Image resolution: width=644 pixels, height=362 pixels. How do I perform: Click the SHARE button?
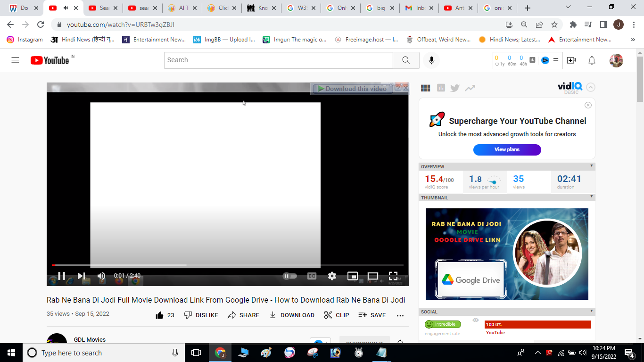(243, 315)
